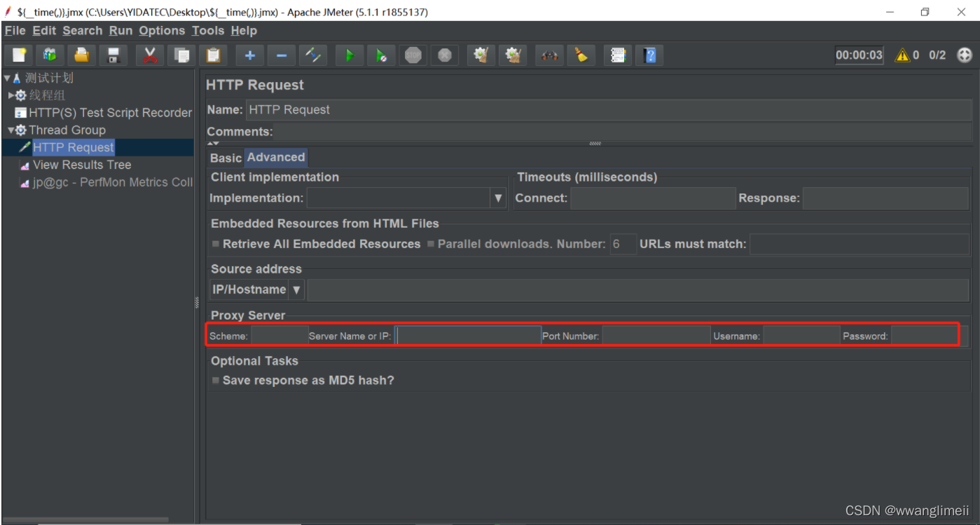Clear all results with second gear-broom icon

tap(513, 55)
